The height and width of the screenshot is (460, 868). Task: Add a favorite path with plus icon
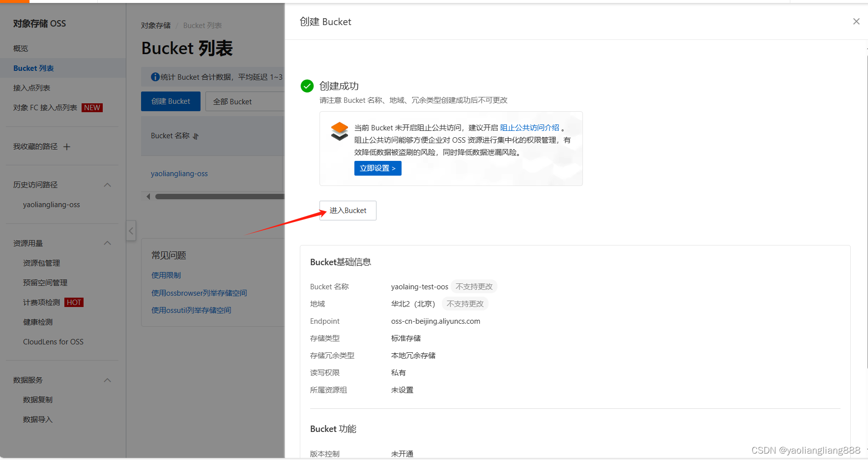coord(67,147)
